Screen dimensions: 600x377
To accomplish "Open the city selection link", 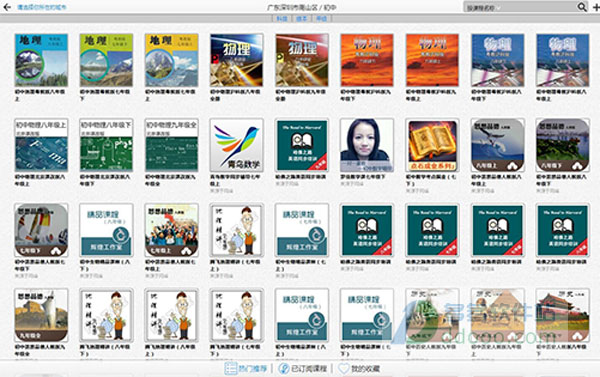I will (x=41, y=7).
